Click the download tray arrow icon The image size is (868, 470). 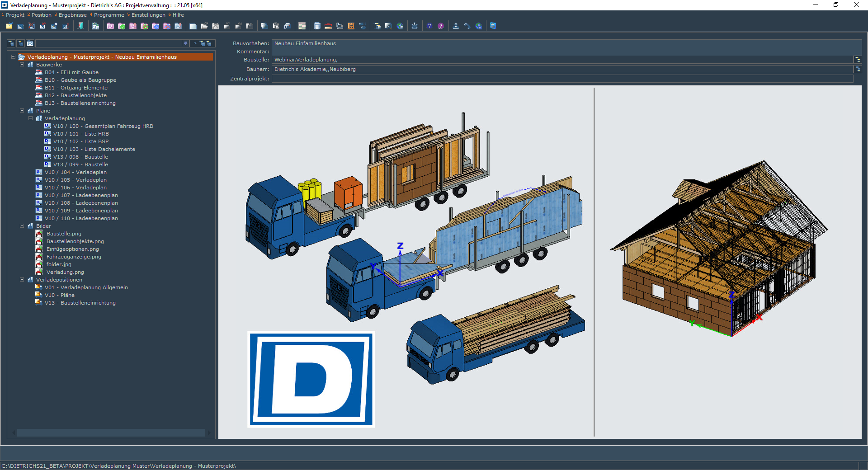pos(414,26)
